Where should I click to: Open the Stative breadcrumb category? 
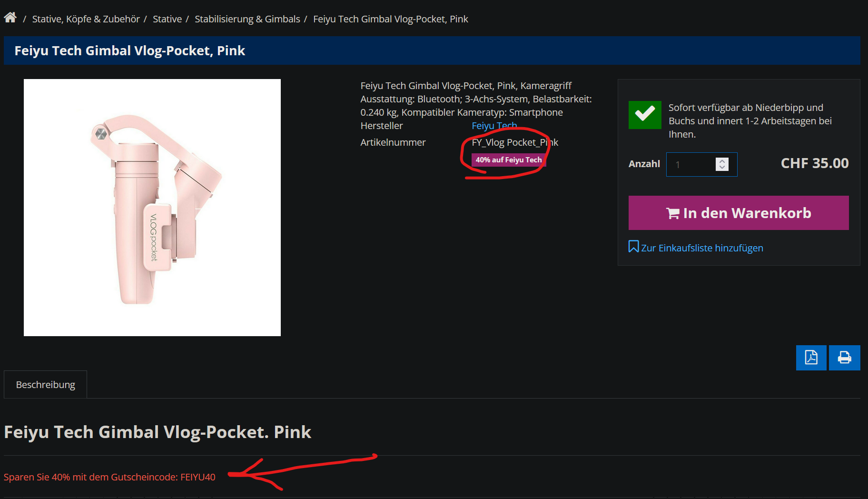coord(167,19)
